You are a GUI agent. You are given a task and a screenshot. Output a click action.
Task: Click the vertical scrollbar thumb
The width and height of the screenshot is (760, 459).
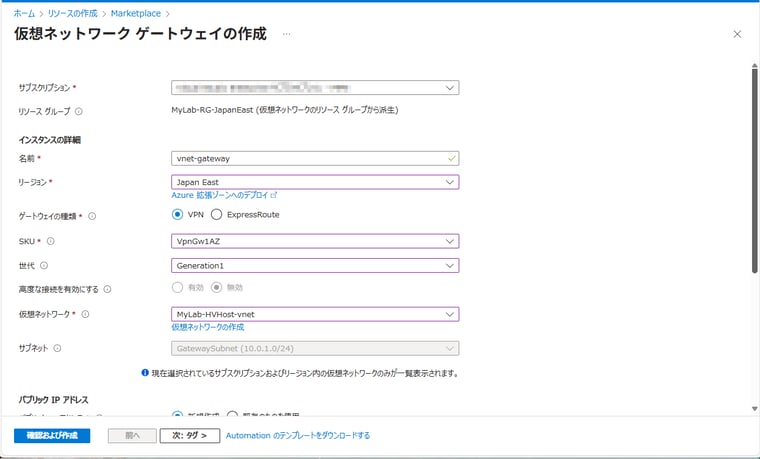coord(755,170)
